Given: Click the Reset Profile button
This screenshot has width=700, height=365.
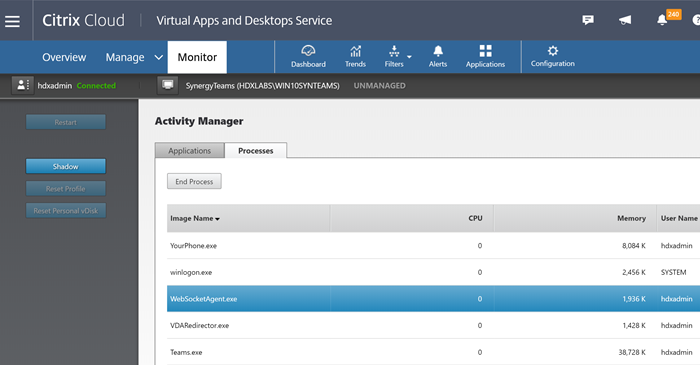Looking at the screenshot, I should [x=66, y=188].
